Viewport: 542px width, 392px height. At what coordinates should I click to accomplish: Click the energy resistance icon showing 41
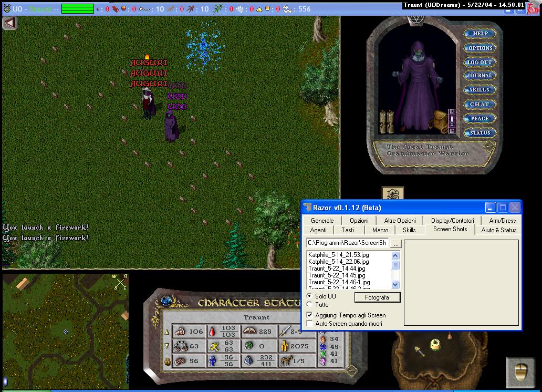tap(323, 362)
